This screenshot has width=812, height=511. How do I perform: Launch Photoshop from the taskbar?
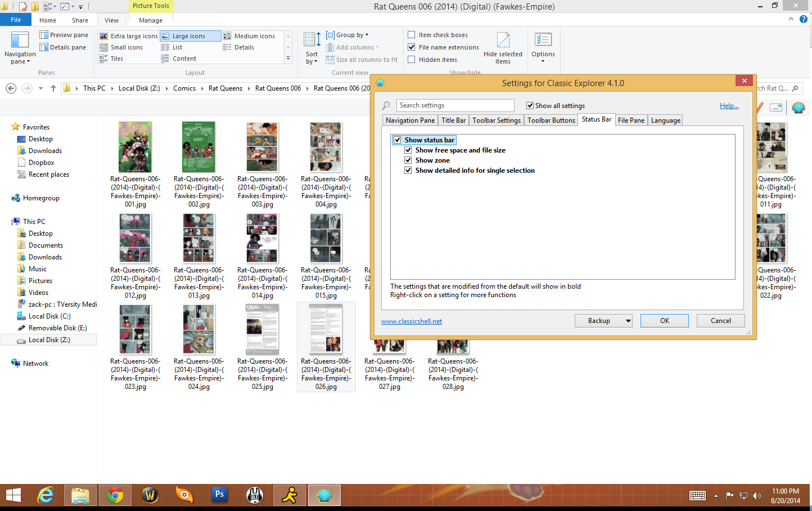point(219,495)
